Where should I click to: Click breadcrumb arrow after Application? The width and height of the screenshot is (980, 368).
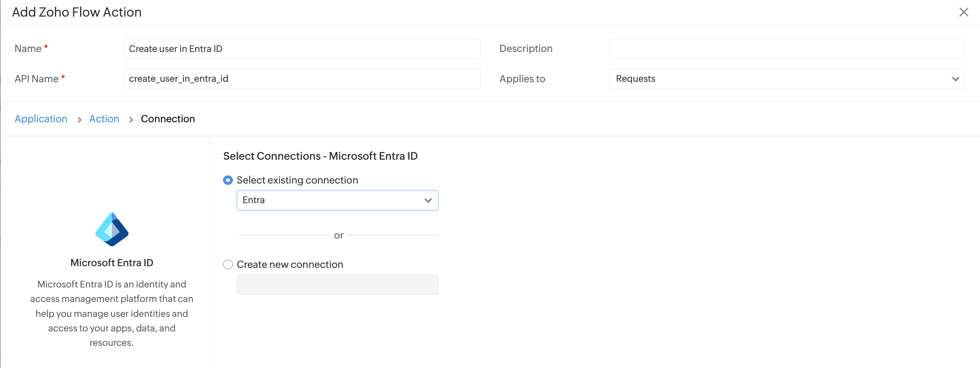(79, 120)
